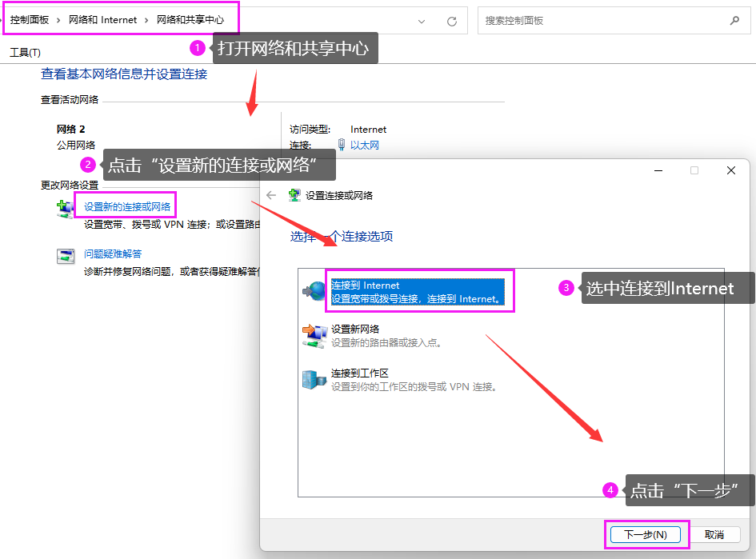The image size is (756, 559).
Task: Click the globe icon for 连接到 Internet
Action: click(314, 292)
